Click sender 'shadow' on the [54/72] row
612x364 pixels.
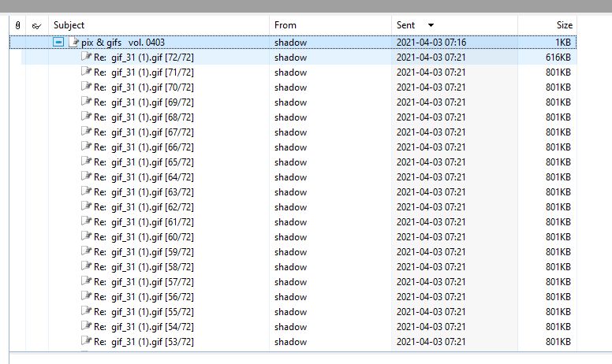(x=290, y=327)
